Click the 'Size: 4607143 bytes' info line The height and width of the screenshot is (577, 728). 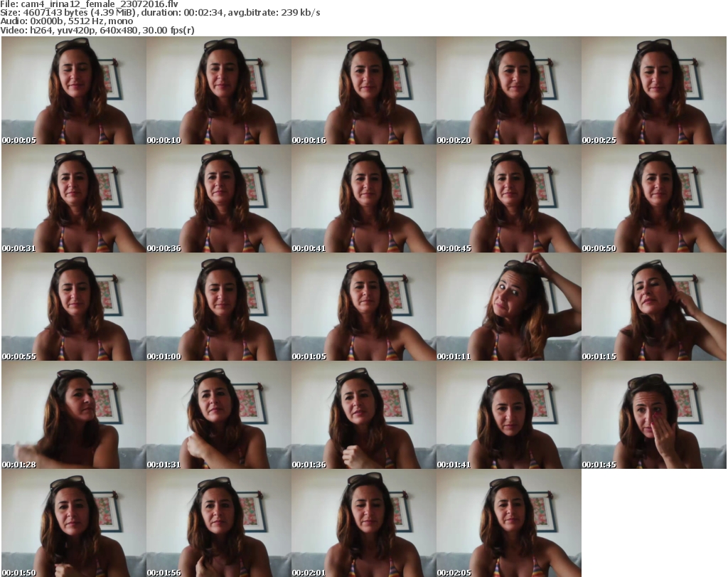coord(160,13)
